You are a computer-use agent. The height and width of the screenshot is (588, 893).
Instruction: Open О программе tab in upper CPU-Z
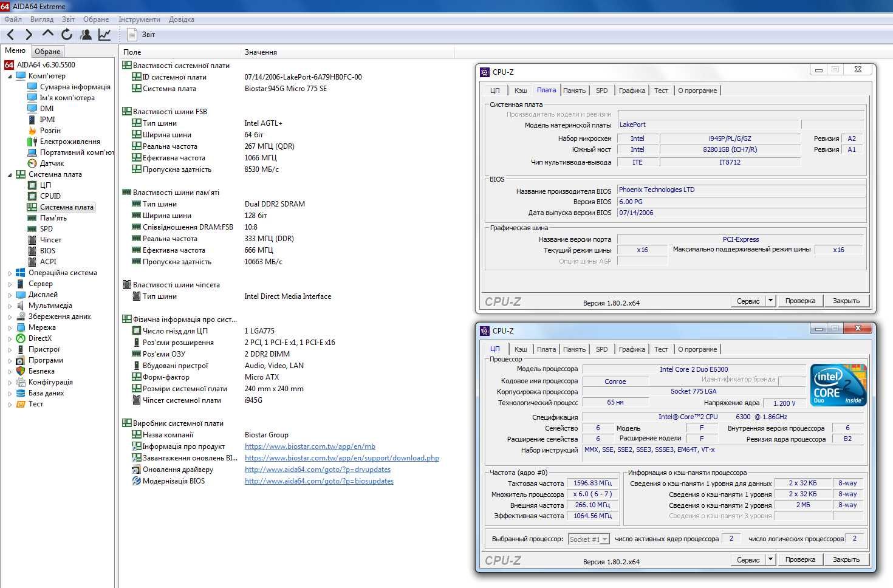[697, 91]
